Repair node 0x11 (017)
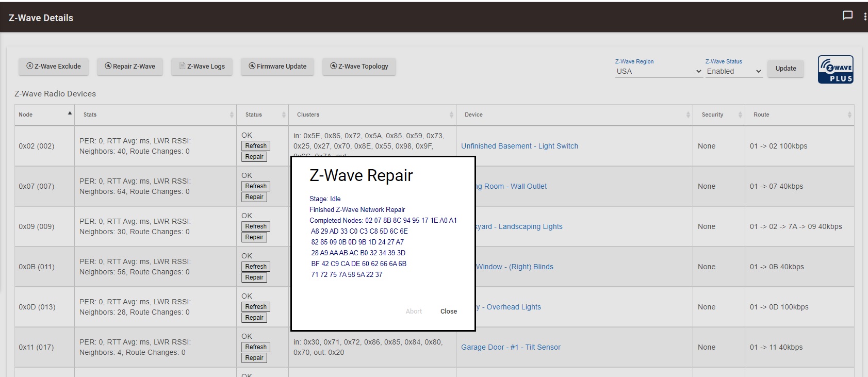Image resolution: width=868 pixels, height=377 pixels. tap(254, 358)
